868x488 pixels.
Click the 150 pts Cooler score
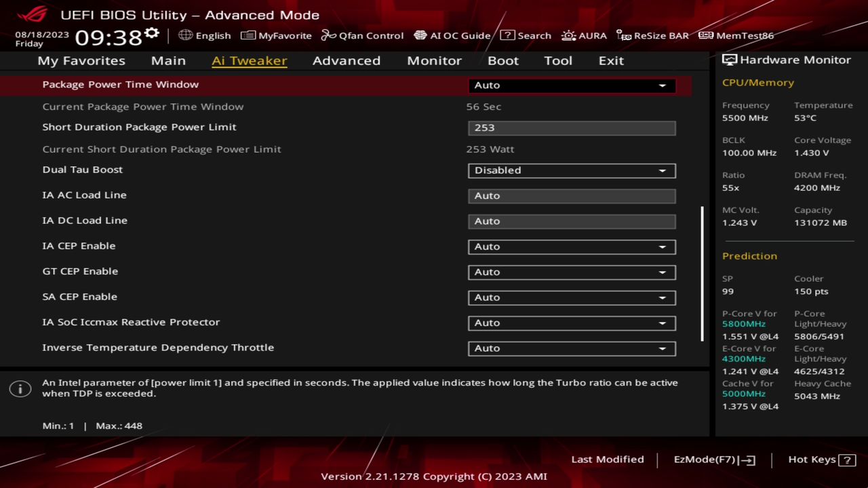coord(811,291)
